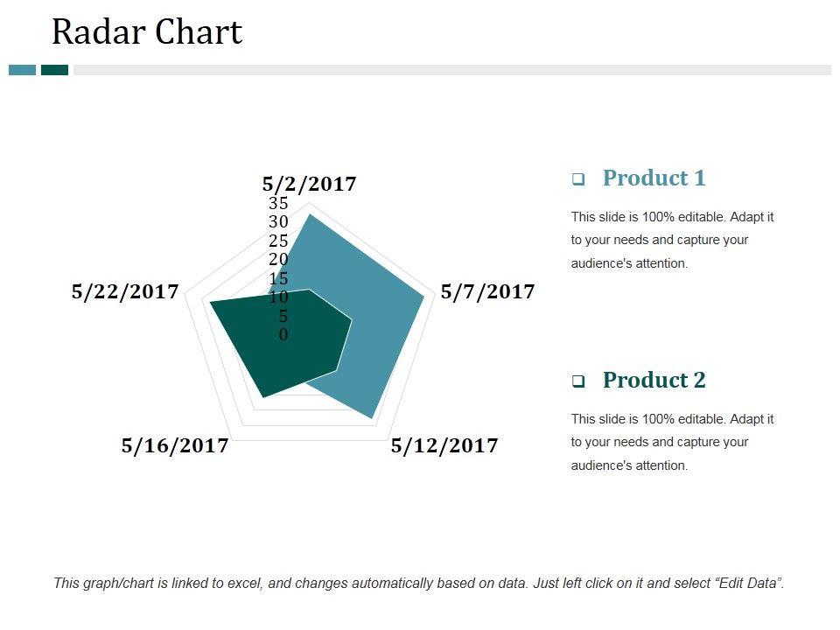Click the 35 value on the radar scale

[278, 204]
